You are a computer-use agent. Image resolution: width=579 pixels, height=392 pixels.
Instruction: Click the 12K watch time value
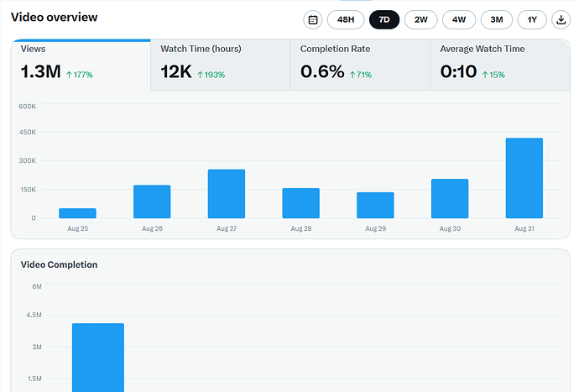coord(176,71)
